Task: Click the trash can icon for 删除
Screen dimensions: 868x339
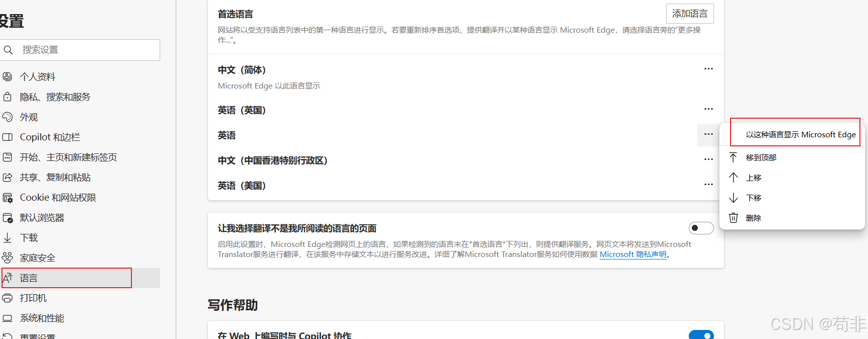Action: point(733,218)
